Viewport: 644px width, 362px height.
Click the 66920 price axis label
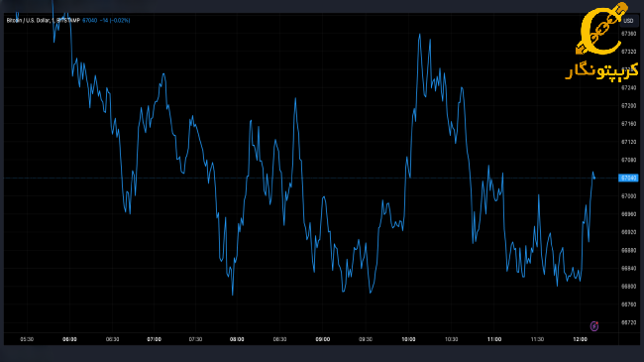[629, 232]
